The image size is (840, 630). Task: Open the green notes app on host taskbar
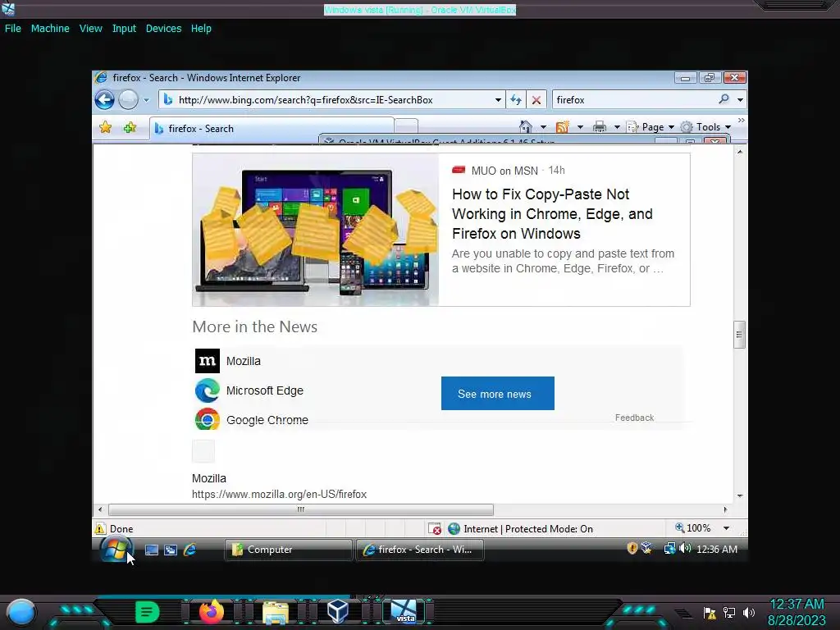[x=148, y=612]
